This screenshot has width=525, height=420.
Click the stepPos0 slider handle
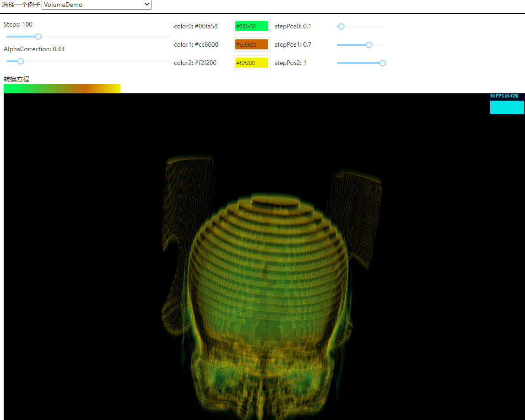pos(341,27)
